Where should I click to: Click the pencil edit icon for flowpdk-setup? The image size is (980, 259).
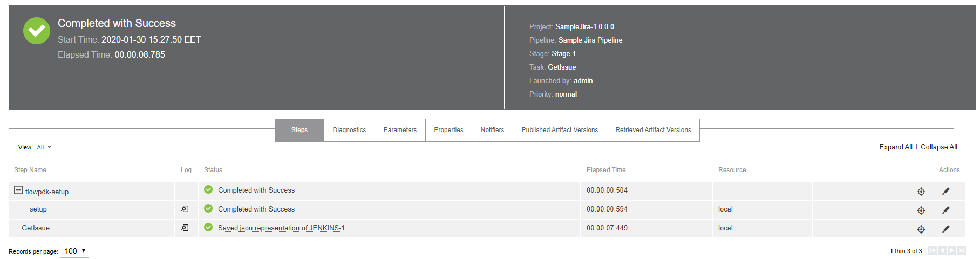point(946,191)
